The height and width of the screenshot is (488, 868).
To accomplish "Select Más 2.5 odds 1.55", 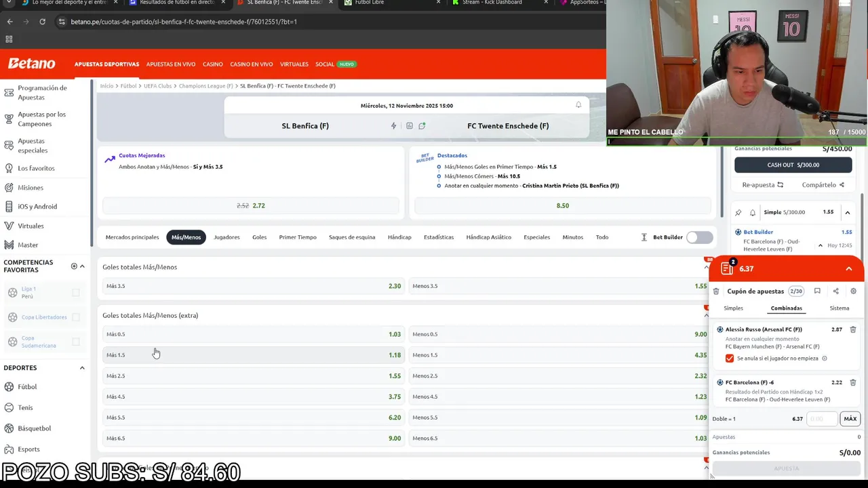I will (x=254, y=375).
